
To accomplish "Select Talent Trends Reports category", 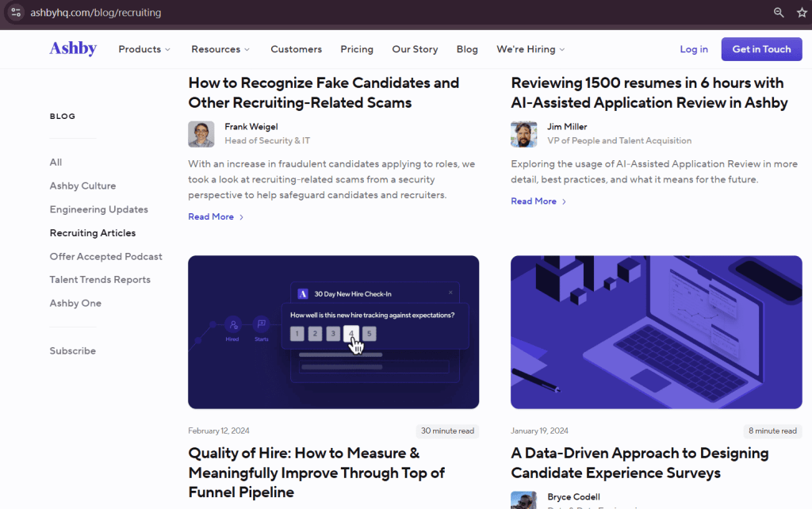I will 100,280.
